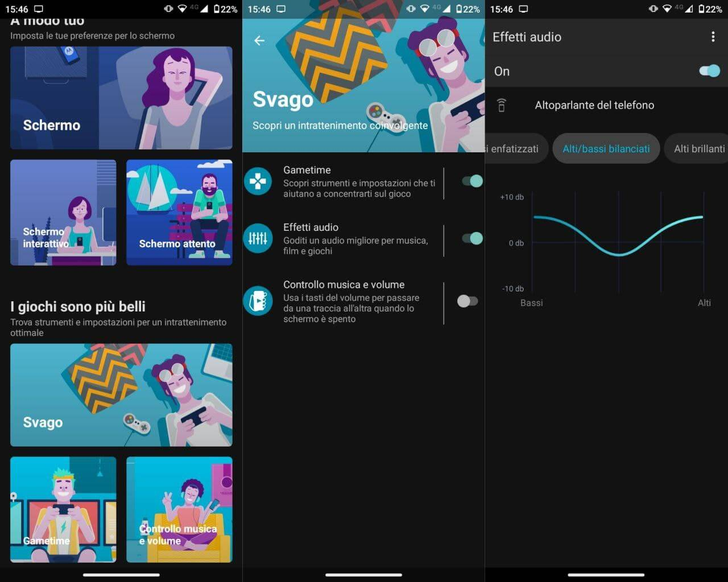This screenshot has height=582, width=728.
Task: Click the Effetti audio equalizer icon
Action: [x=258, y=238]
